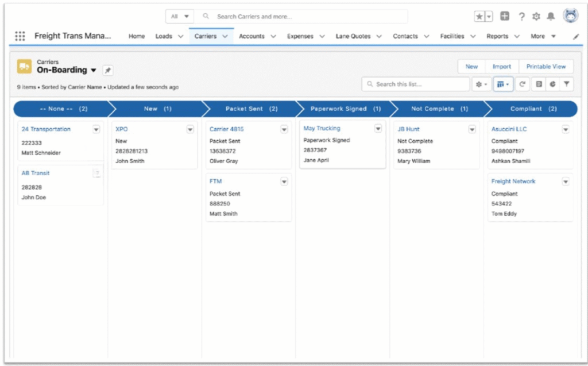Open the May Trucking record link

tap(322, 128)
